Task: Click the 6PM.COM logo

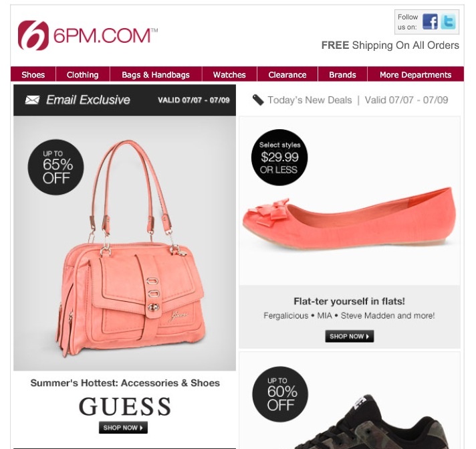Action: [88, 35]
